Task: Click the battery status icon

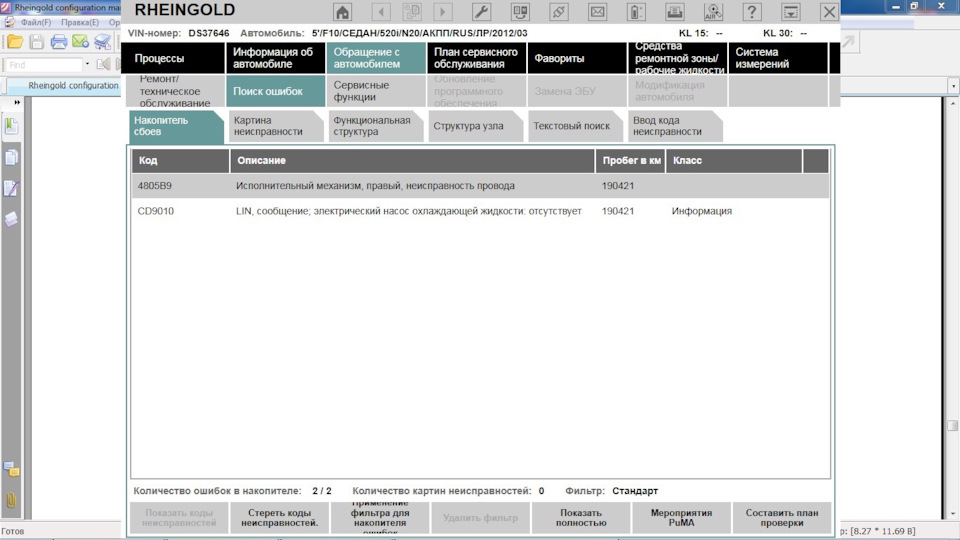Action: (x=636, y=12)
